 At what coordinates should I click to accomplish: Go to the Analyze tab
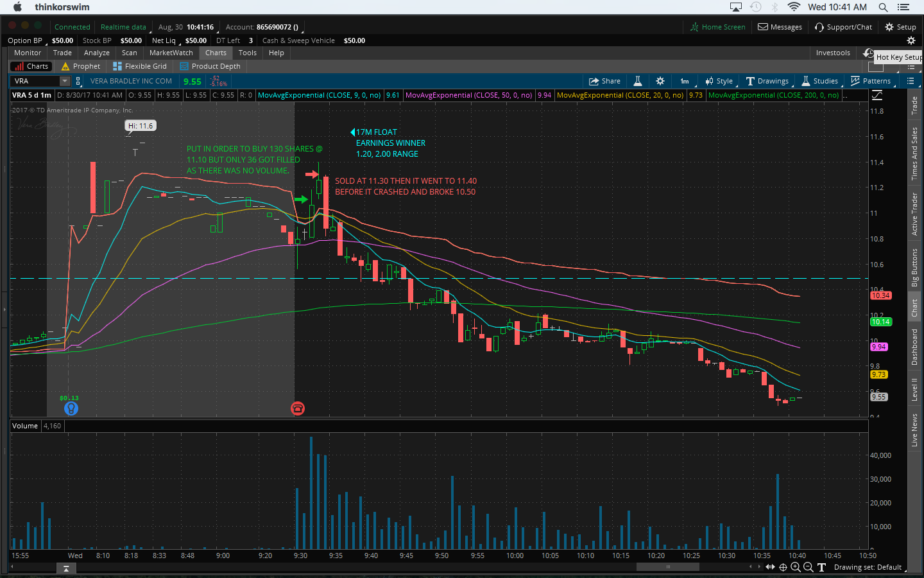pos(97,53)
